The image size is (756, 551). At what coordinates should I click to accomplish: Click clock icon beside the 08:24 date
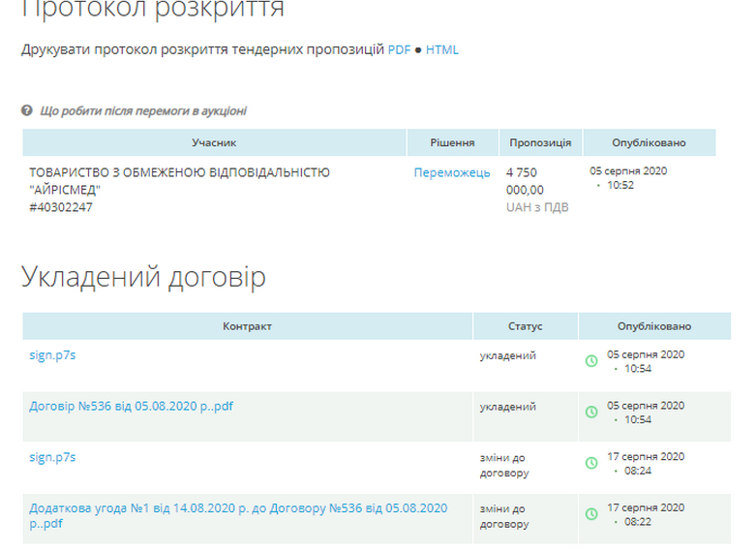click(591, 463)
